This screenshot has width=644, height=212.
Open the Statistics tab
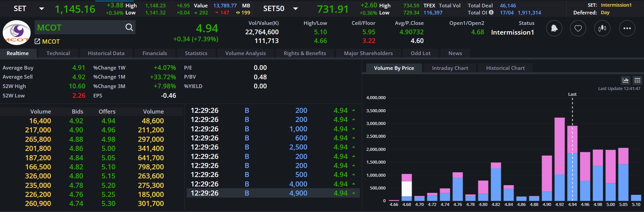196,53
